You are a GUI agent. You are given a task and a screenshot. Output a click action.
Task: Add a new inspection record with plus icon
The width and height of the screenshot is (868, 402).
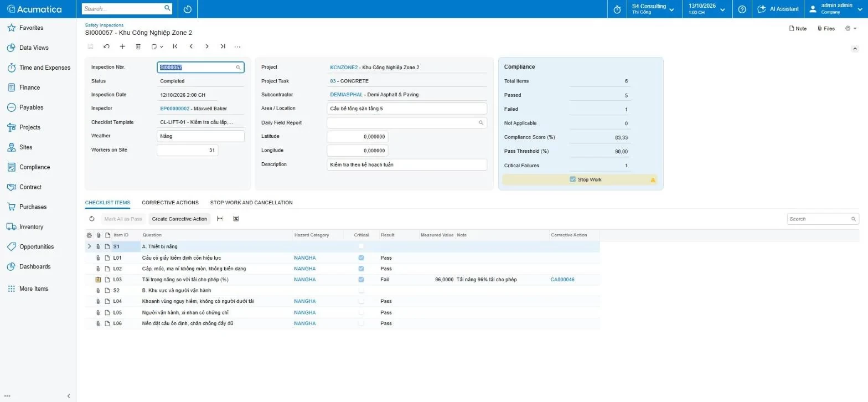click(x=122, y=47)
